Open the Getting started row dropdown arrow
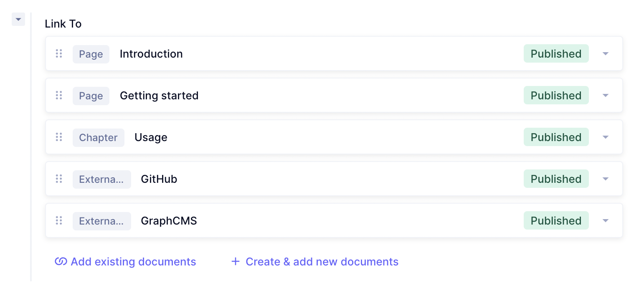644x293 pixels. [x=606, y=95]
